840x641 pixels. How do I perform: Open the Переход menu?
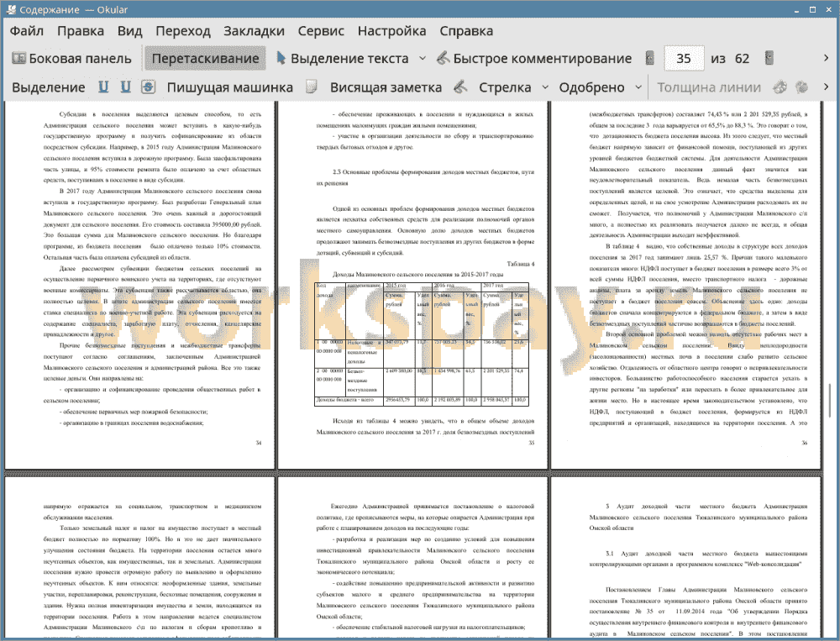182,31
